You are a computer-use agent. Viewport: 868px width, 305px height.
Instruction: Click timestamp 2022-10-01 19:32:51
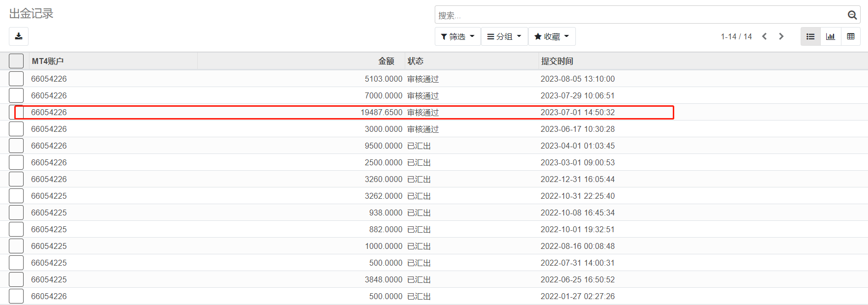click(x=578, y=229)
